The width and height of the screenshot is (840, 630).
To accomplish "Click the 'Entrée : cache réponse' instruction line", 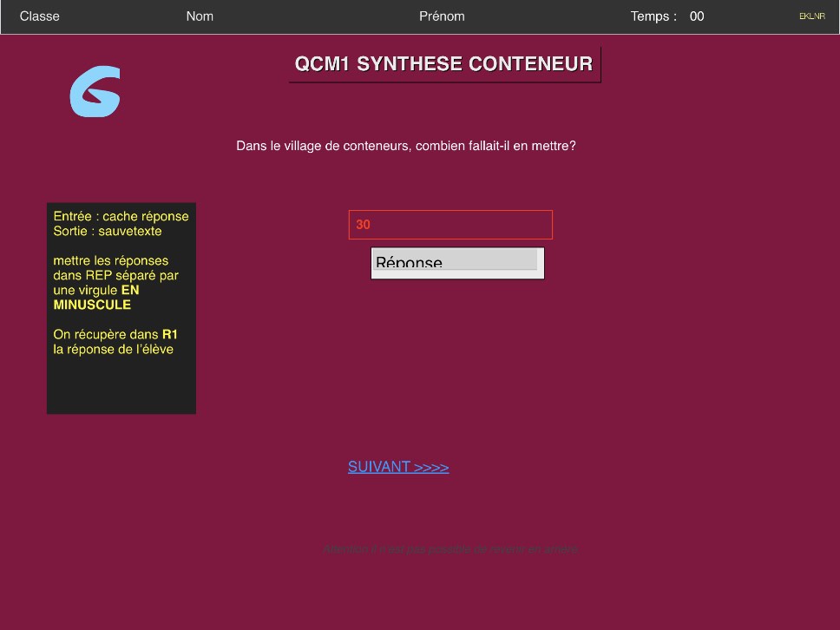I will tap(121, 216).
